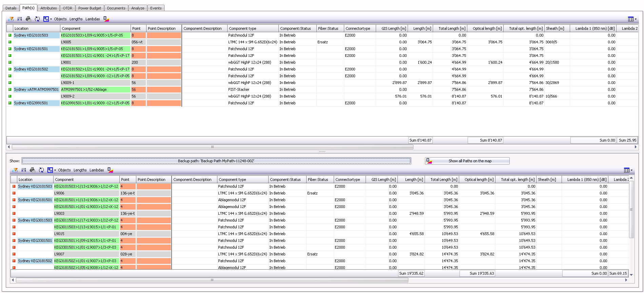The image size is (644, 293).
Task: Select the L9001 component cell in upper table
Action: pyautogui.click(x=95, y=62)
